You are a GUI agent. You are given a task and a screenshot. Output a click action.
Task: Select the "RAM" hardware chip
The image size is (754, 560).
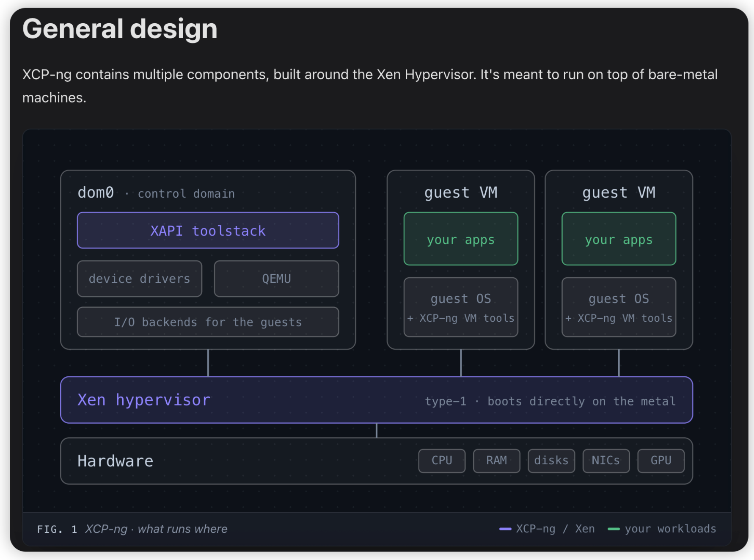496,461
